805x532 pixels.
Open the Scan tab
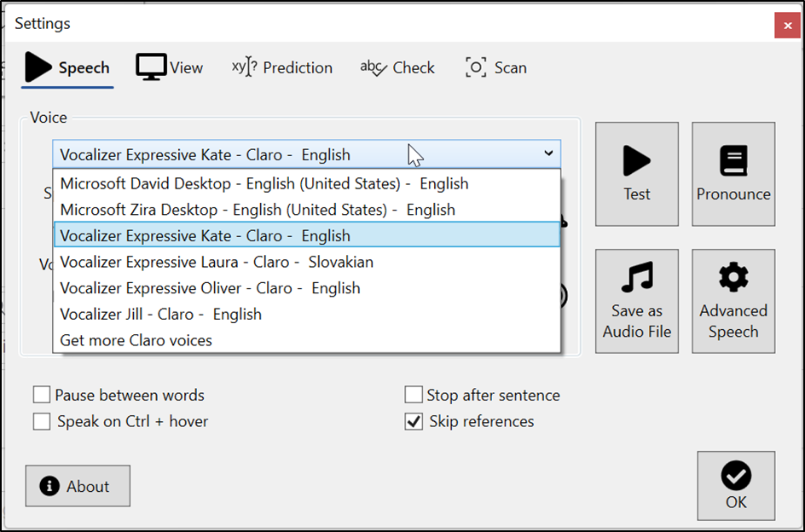click(x=495, y=67)
